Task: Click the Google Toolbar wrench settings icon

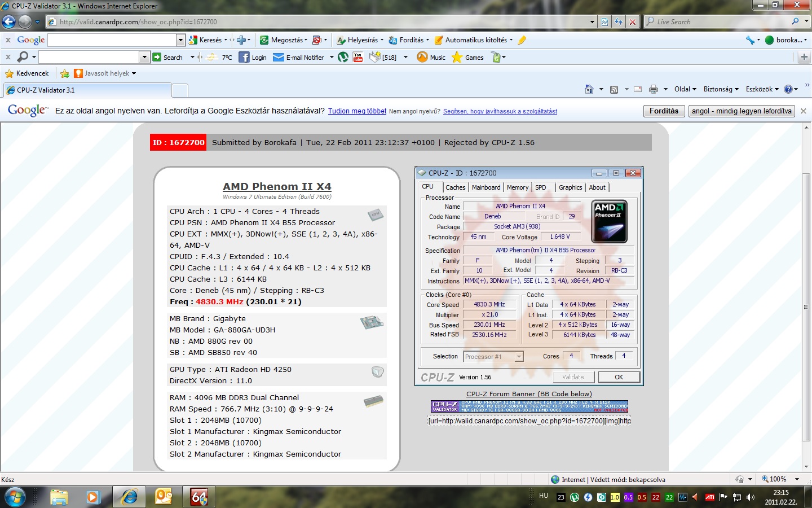Action: coord(750,40)
